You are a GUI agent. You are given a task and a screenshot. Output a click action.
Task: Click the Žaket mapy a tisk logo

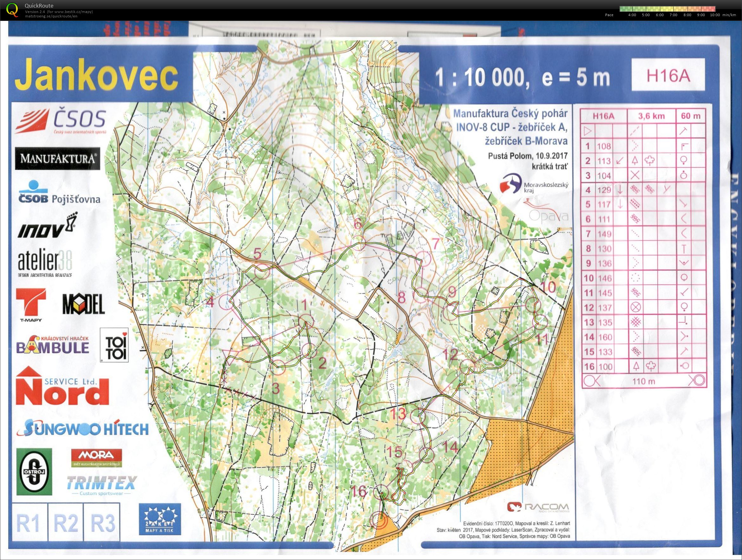160,519
